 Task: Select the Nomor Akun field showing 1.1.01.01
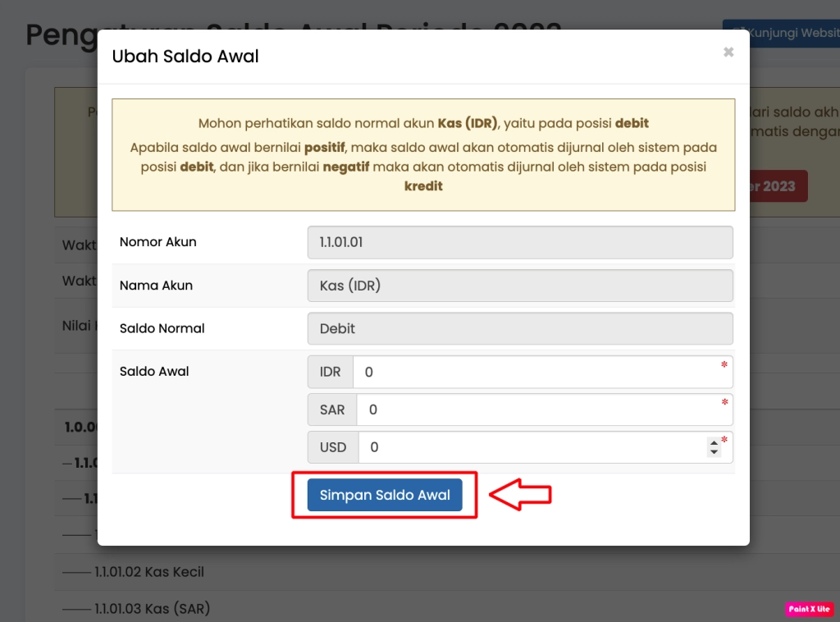click(520, 242)
